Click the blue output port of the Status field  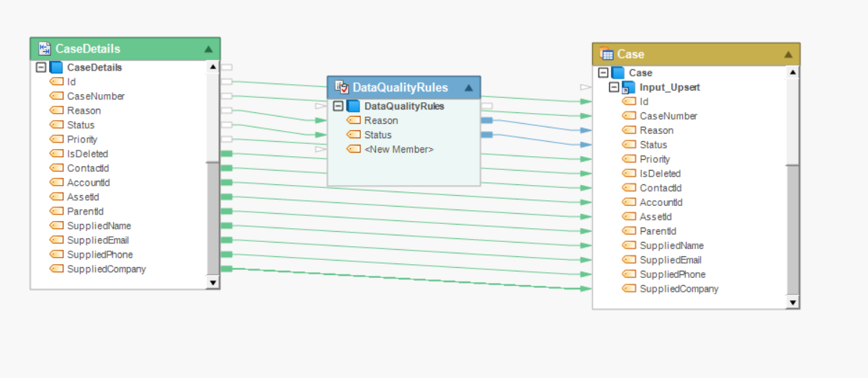(487, 135)
